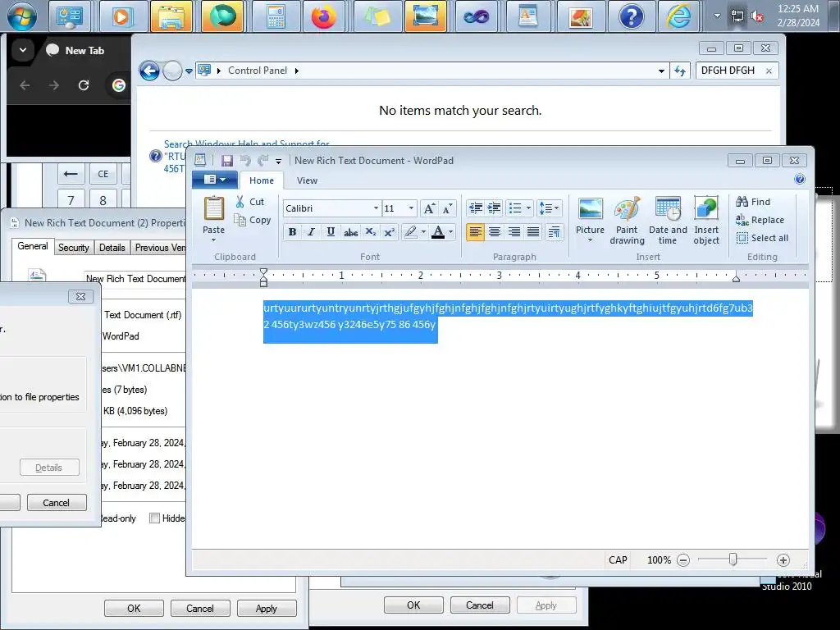Open the Control Panel address bar dropdown

click(x=661, y=71)
